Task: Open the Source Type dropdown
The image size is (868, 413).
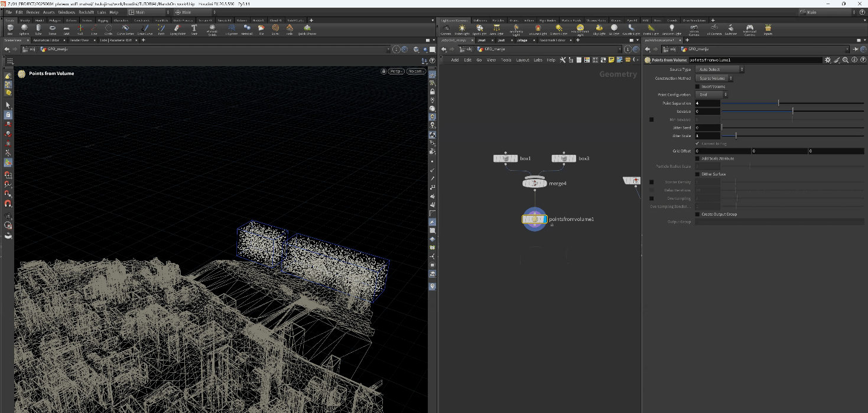Action: pyautogui.click(x=720, y=69)
